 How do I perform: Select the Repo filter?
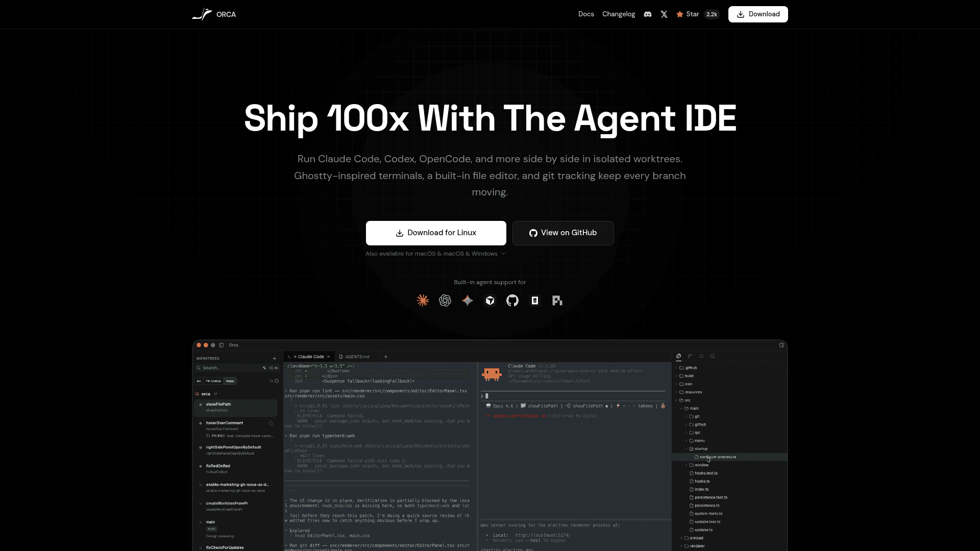click(x=230, y=381)
